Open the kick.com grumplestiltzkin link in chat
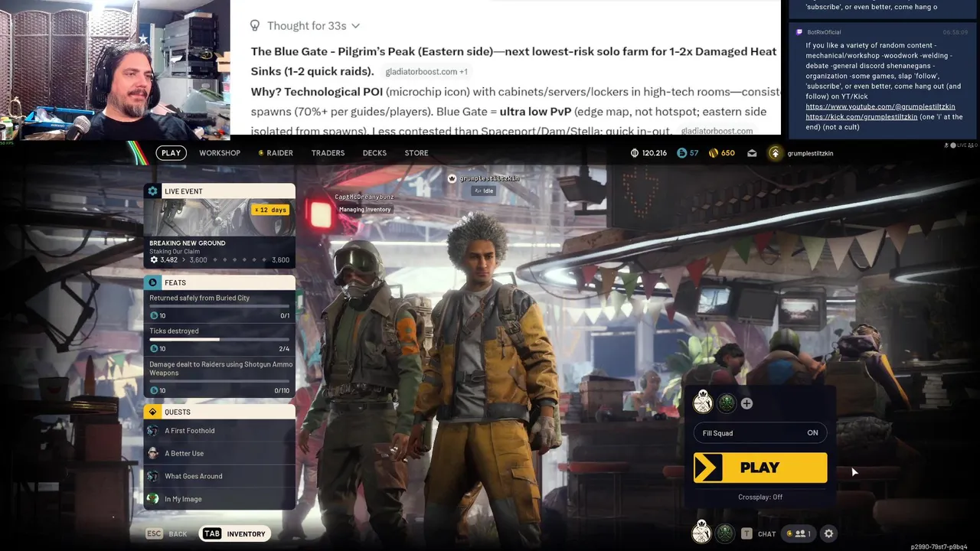 (861, 117)
